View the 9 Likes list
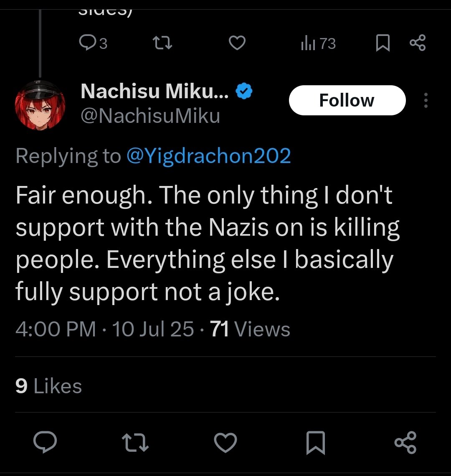This screenshot has height=476, width=451. 48,386
